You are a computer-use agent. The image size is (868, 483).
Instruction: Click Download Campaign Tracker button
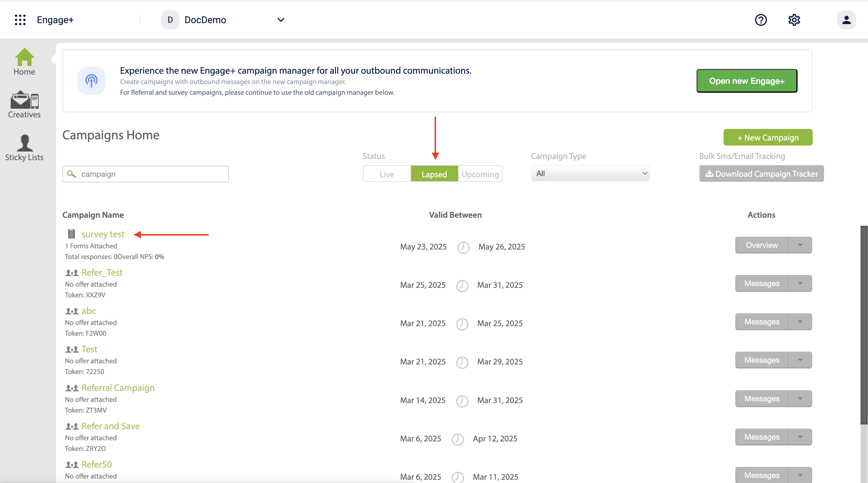pyautogui.click(x=761, y=174)
